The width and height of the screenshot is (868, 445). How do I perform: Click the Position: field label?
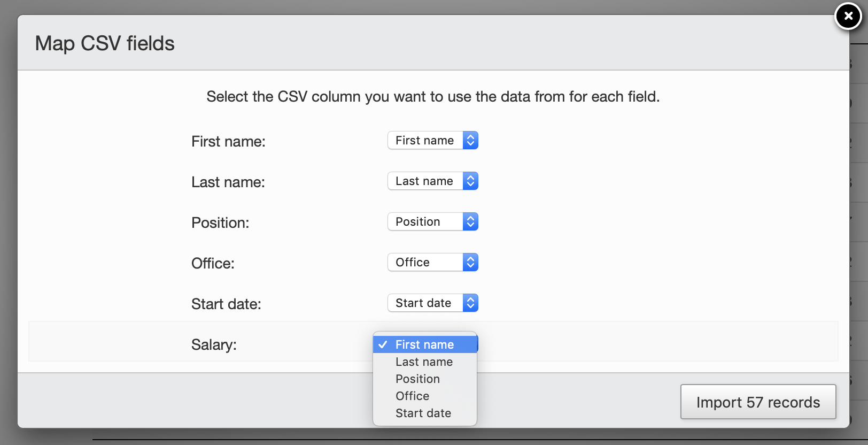[220, 223]
